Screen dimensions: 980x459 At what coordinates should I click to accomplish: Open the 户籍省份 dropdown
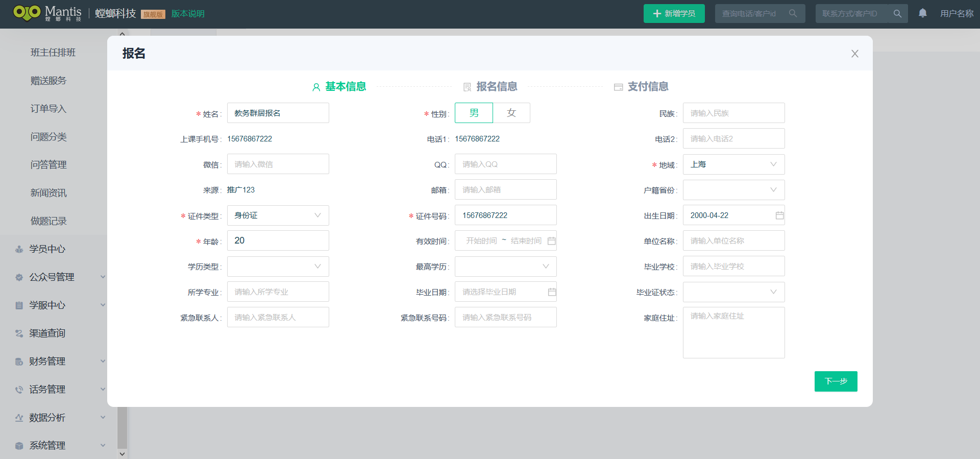[733, 190]
